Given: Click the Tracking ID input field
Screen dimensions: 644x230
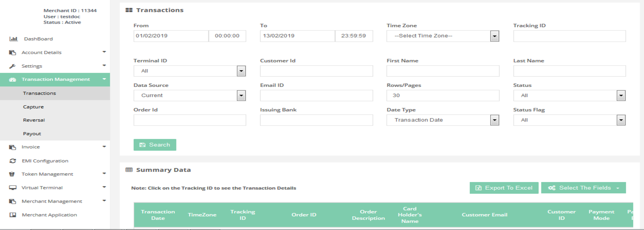Looking at the screenshot, I should (569, 36).
